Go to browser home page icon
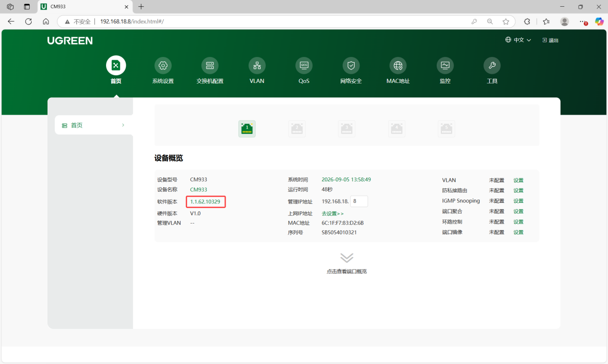Screen dimensions: 608x364 click(46, 22)
